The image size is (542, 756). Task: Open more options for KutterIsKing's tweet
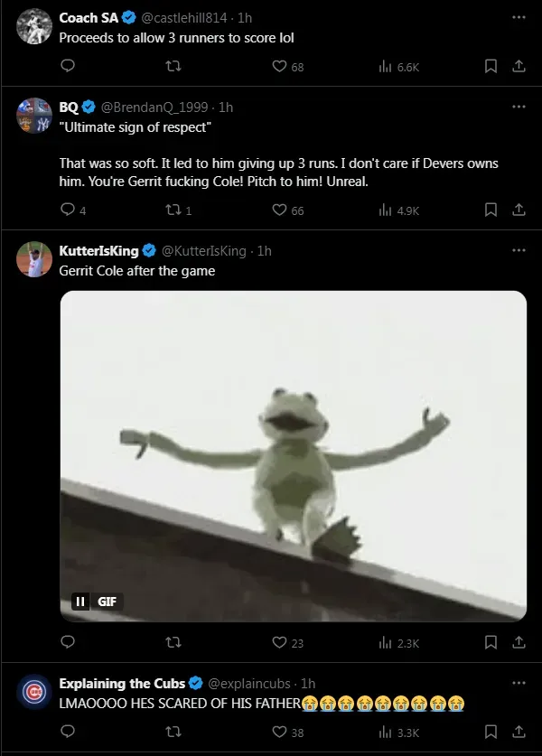point(519,250)
